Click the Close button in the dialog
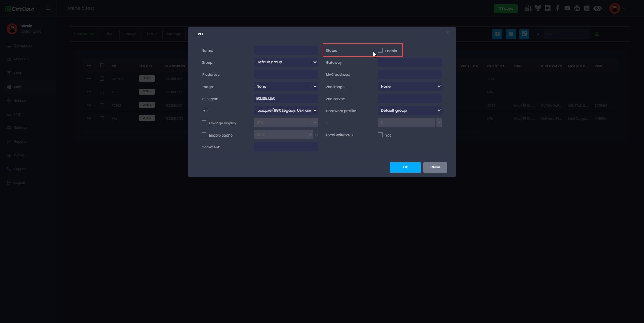This screenshot has height=323, width=644. (435, 167)
